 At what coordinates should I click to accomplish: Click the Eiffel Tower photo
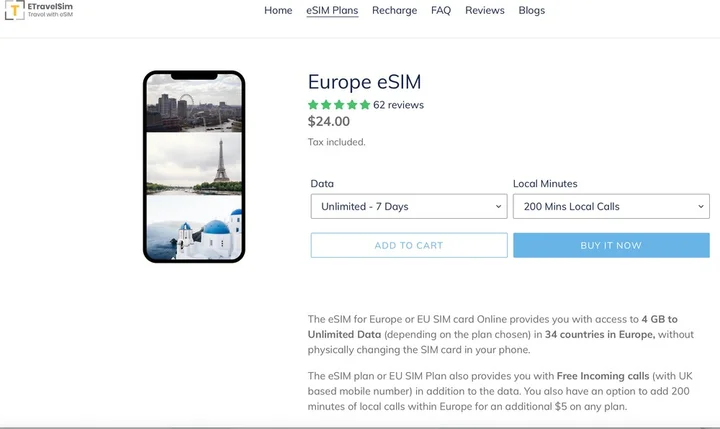click(x=194, y=162)
